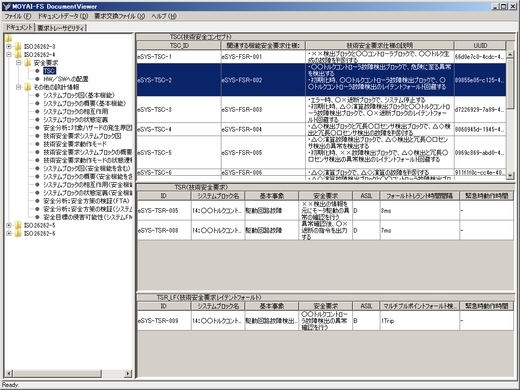Click the eSYS-FSR-003 cell
Viewport: 520px width, 390px height.
263,110
